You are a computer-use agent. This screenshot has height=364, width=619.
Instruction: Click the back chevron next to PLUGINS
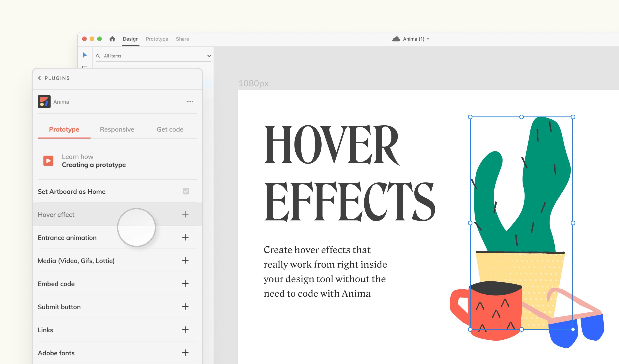[x=40, y=78]
